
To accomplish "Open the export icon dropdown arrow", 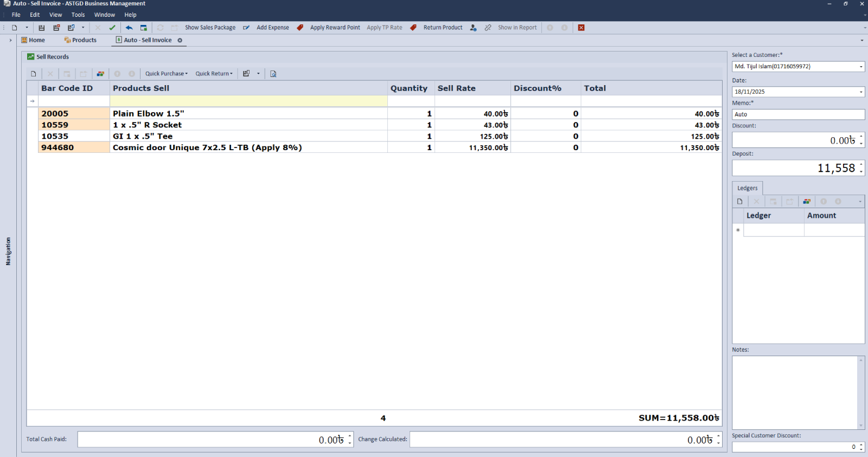I will point(258,74).
